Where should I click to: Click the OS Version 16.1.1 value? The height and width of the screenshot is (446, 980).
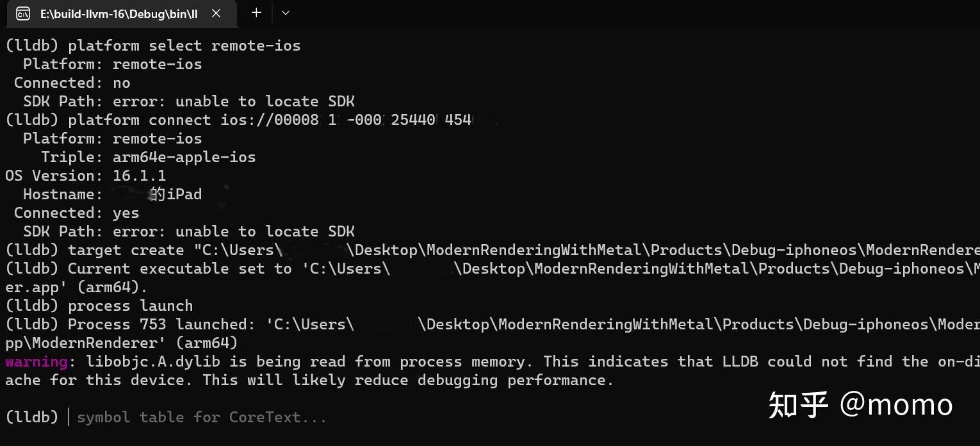coord(139,176)
